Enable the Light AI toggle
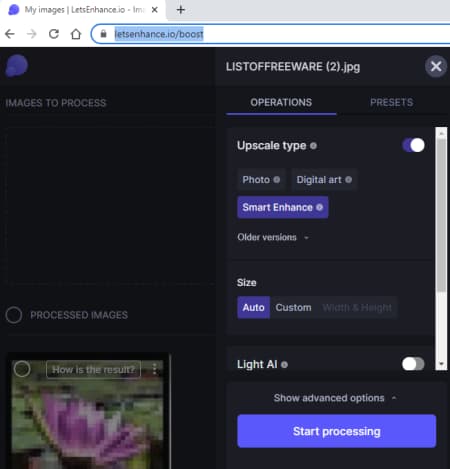Viewport: 450px width, 469px height. (413, 364)
